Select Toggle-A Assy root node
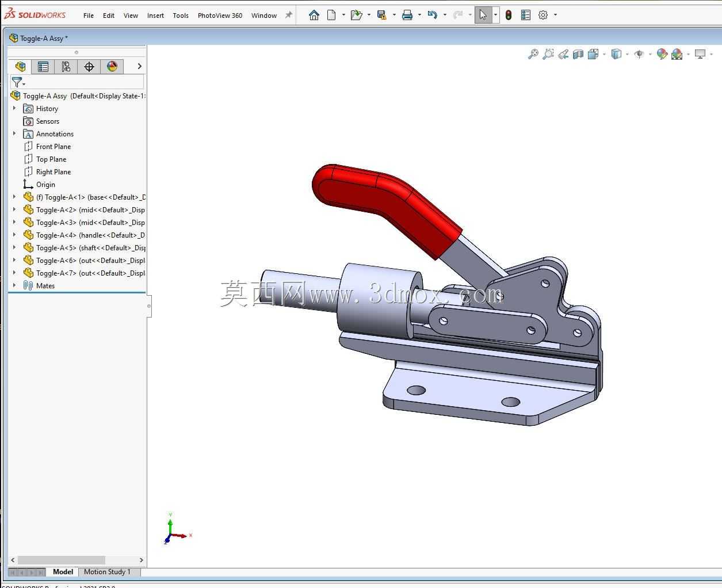 pos(78,96)
